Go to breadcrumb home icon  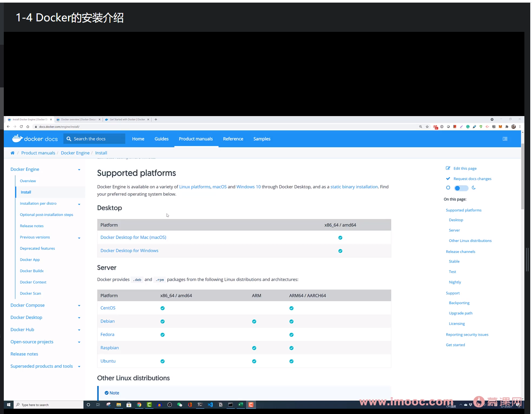[x=13, y=153]
